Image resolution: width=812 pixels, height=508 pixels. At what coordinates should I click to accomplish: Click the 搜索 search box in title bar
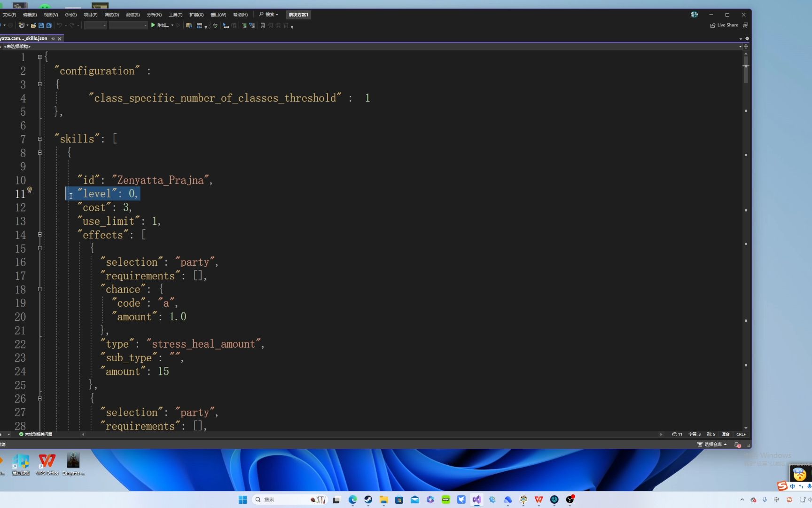(269, 15)
